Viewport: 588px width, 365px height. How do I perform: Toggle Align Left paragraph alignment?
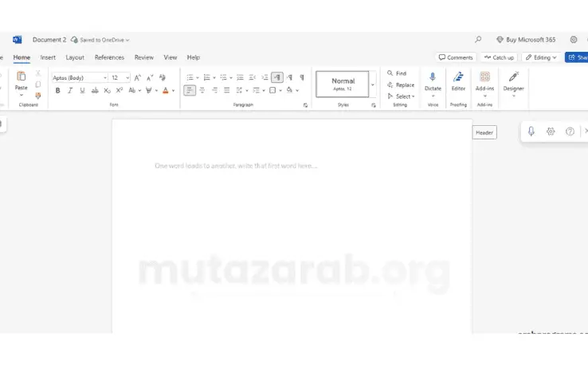pos(190,90)
